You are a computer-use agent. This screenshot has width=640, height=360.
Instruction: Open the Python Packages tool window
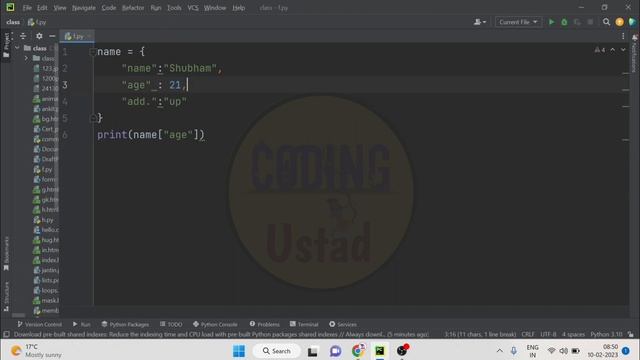[125, 324]
